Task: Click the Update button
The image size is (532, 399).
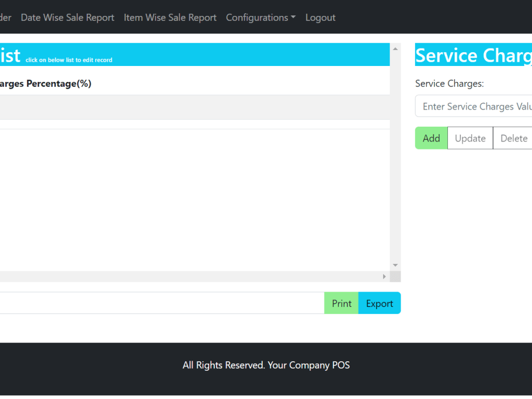Action: (470, 138)
